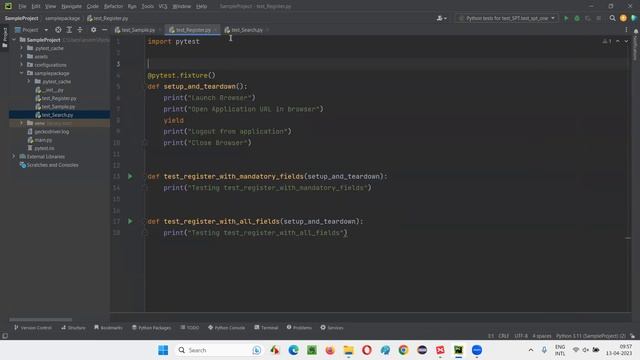The width and height of the screenshot is (640, 360).
Task: Close the test_Register.py editor tab
Action: tap(215, 30)
